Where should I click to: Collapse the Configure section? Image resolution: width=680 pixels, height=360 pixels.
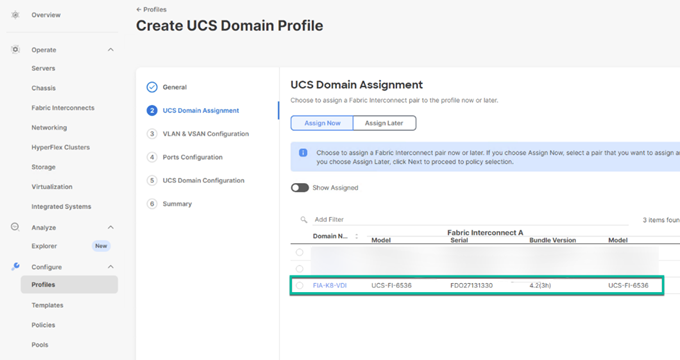(x=111, y=267)
